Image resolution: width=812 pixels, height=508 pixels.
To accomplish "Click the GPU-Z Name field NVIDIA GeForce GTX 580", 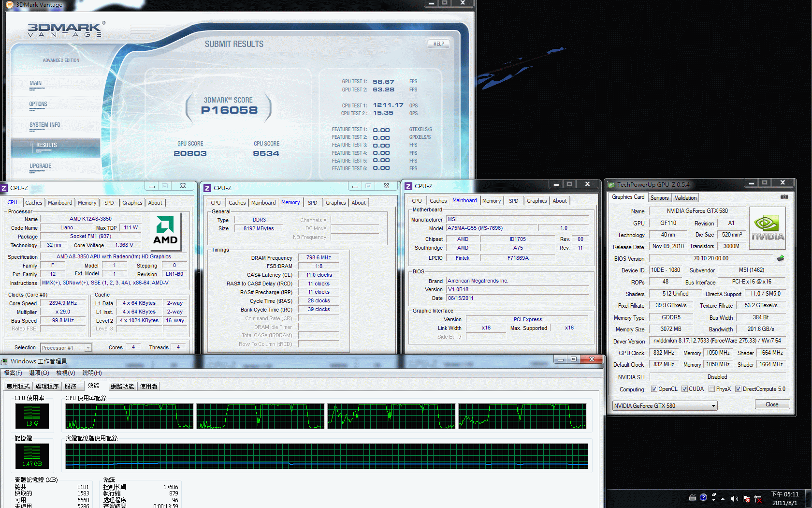I will 697,211.
